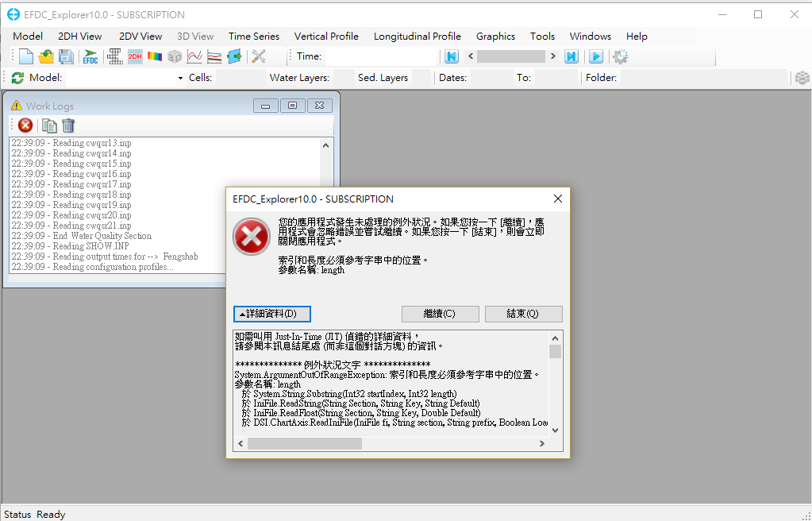Click the rainbow color ramp icon
Viewport: 812px width, 521px height.
(154, 56)
